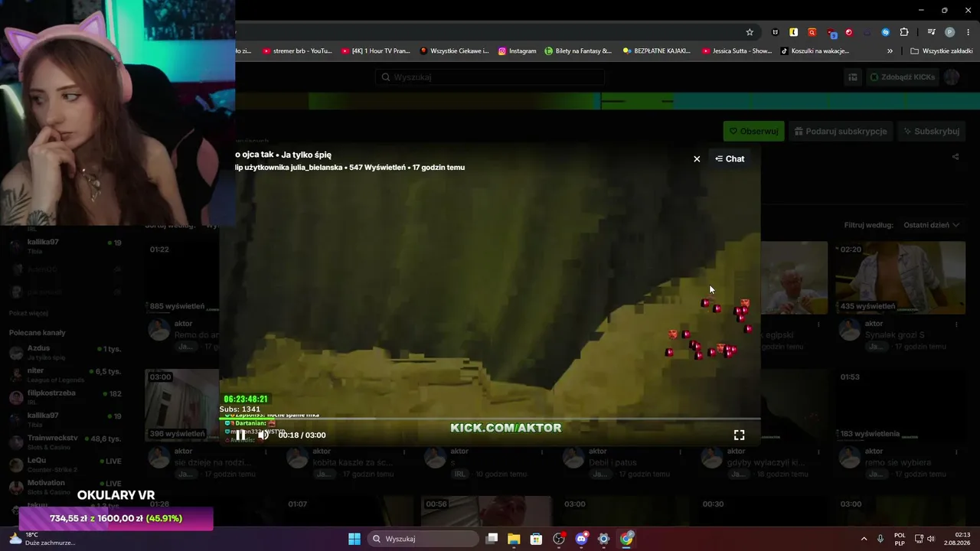The image size is (980, 551).
Task: Open the volume tray icon
Action: [931, 539]
